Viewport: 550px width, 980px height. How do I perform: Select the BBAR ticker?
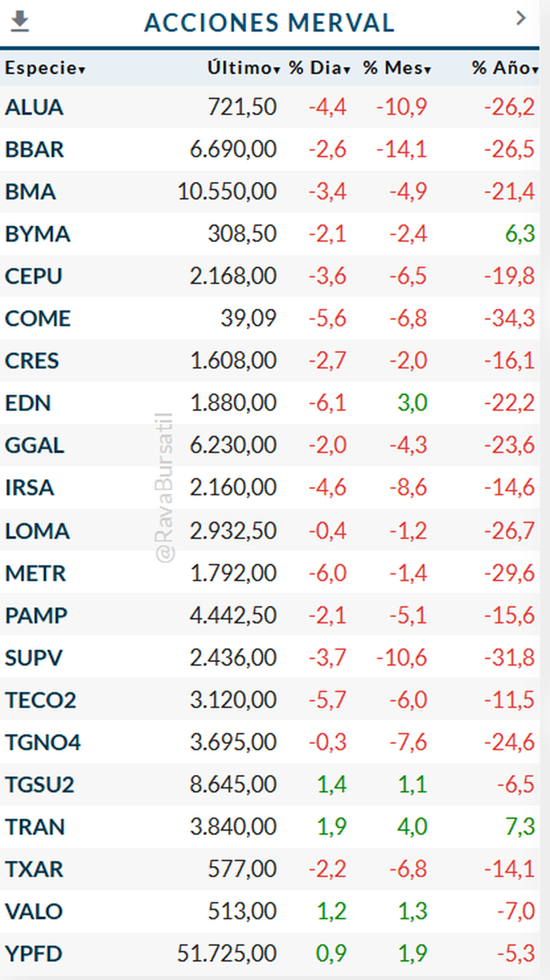tap(34, 150)
